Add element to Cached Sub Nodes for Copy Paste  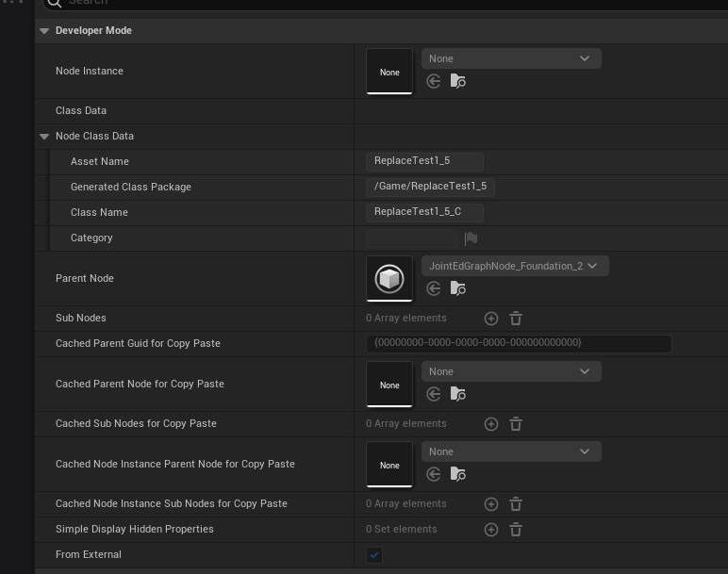pos(490,424)
